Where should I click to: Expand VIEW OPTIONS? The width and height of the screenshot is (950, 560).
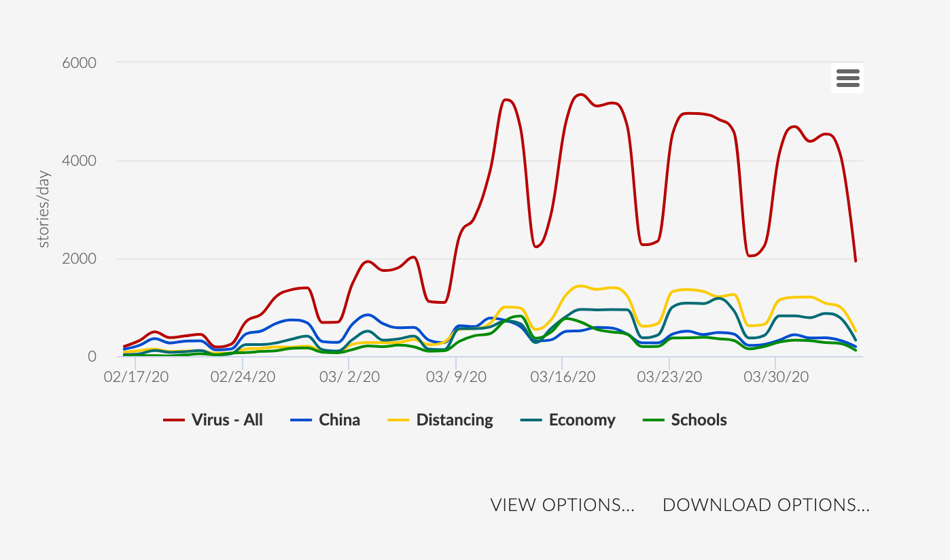(562, 505)
